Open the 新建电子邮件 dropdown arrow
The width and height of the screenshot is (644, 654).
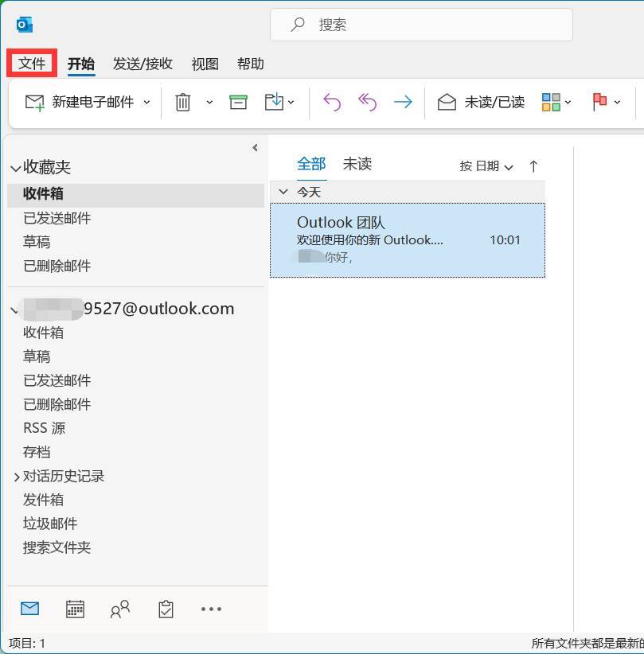pos(146,102)
